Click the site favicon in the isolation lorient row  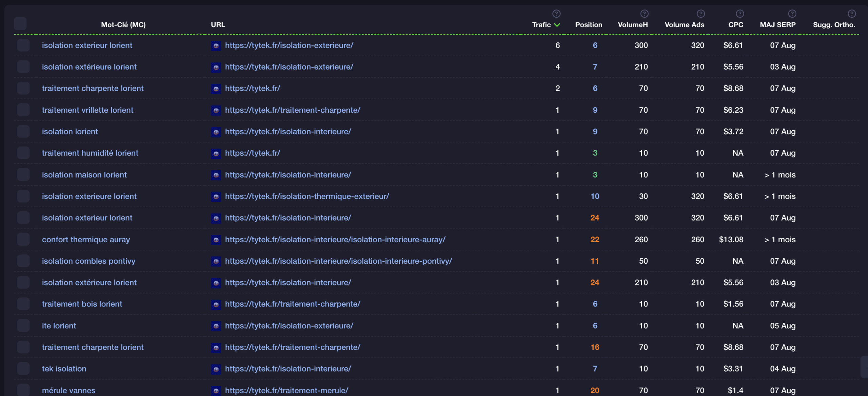216,132
